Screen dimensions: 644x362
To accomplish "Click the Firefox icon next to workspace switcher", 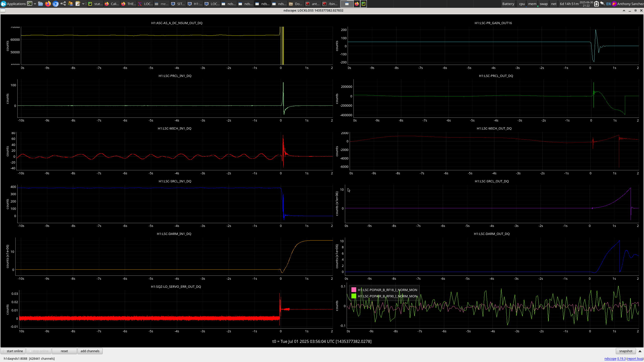I will [x=357, y=4].
